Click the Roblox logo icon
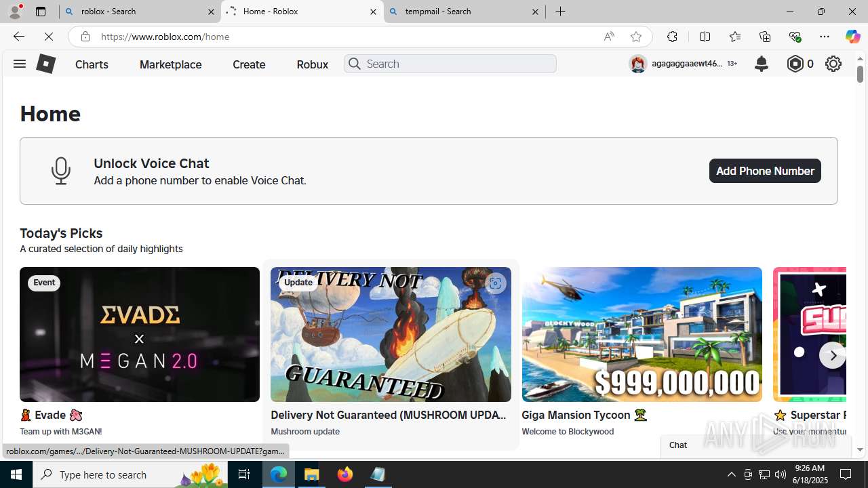The width and height of the screenshot is (868, 488). tap(45, 64)
